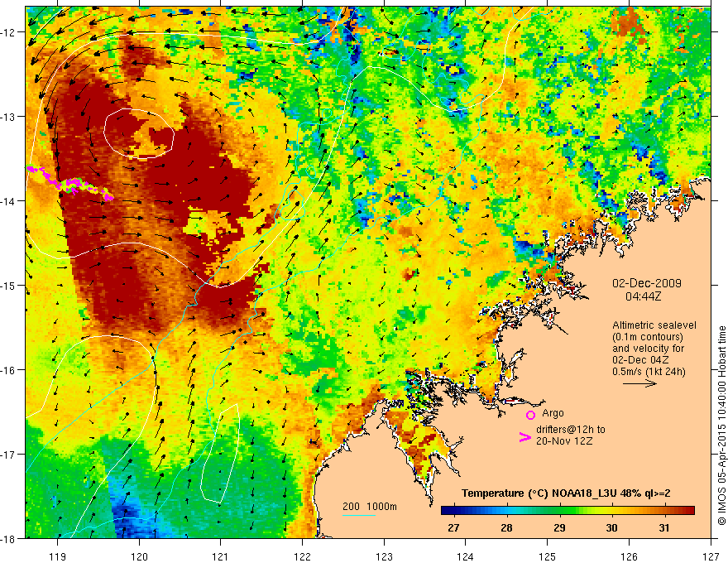The width and height of the screenshot is (728, 563).
Task: Click latitude axis label -15
Action: (x=8, y=286)
